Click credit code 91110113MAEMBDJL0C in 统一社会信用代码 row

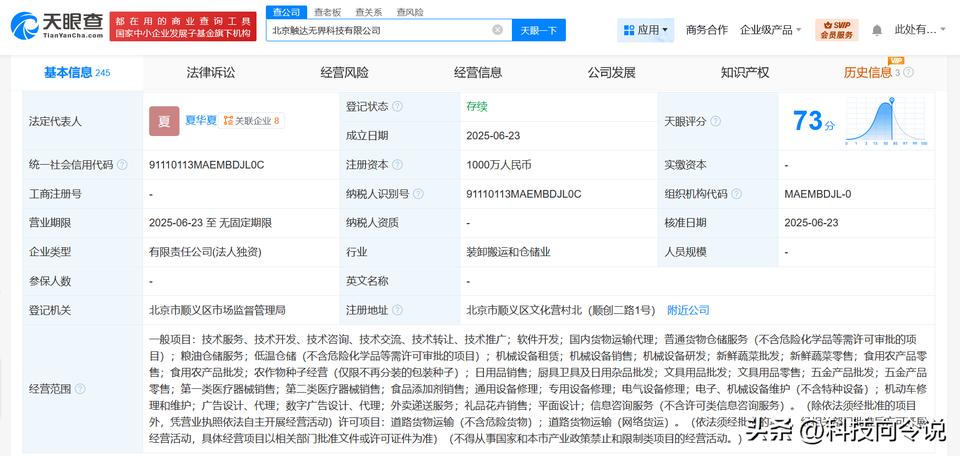coord(206,165)
